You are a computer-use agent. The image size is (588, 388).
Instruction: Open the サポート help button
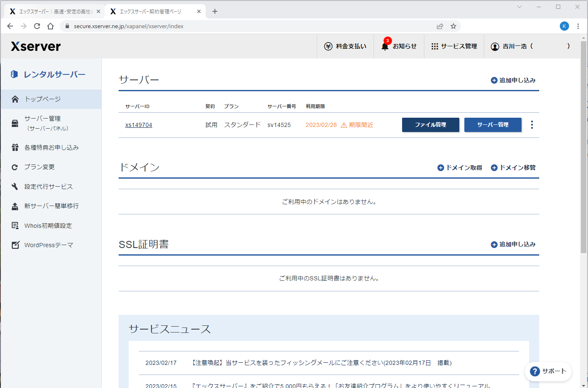click(548, 371)
